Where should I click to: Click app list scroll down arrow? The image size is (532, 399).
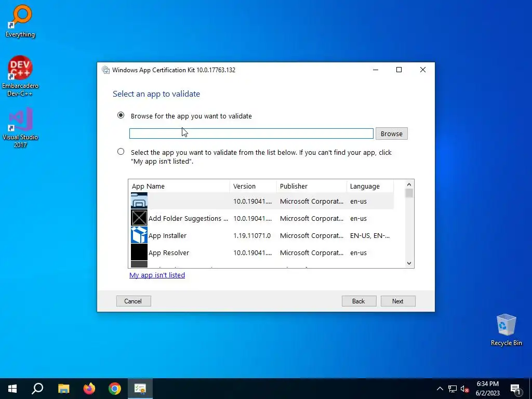(409, 263)
